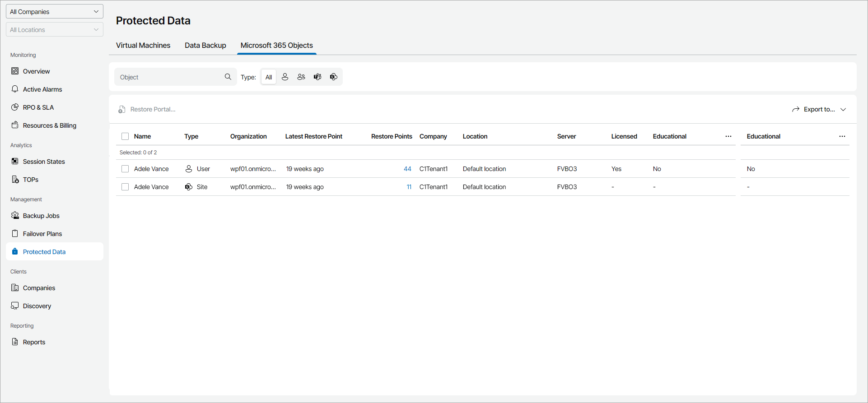Viewport: 868px width, 403px height.
Task: Switch to the Virtual Machines tab
Action: [x=143, y=46]
